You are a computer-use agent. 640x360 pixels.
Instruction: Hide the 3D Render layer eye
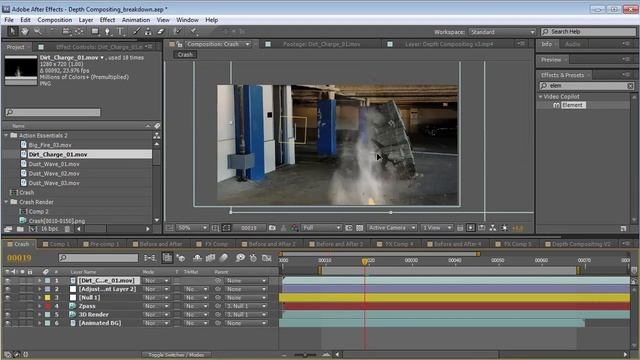click(x=7, y=315)
